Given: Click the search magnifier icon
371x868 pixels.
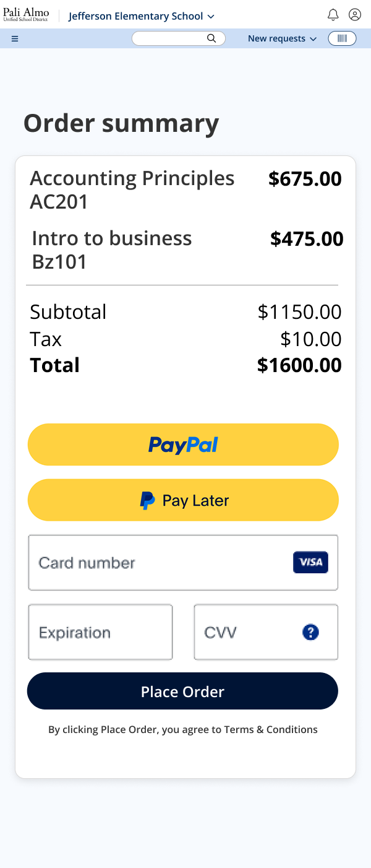Looking at the screenshot, I should coord(211,38).
